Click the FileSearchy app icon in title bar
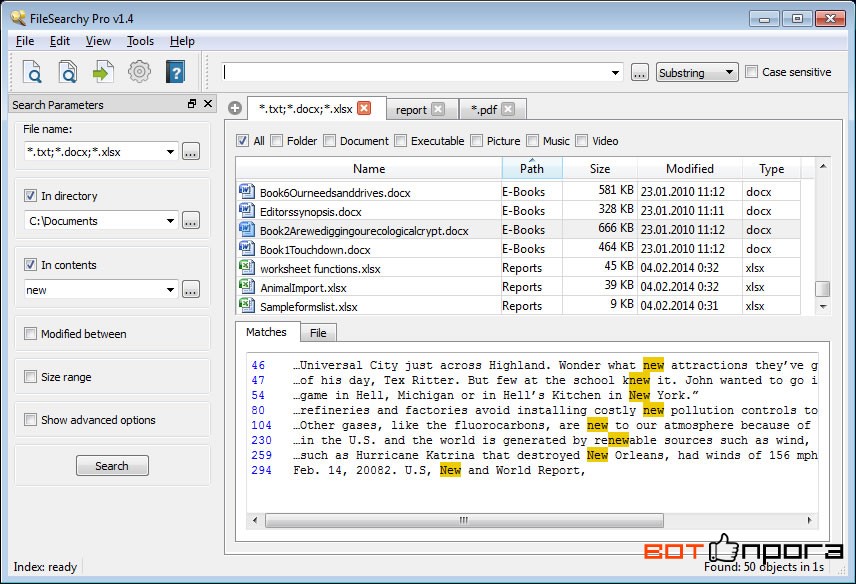Image resolution: width=856 pixels, height=584 pixels. pos(18,18)
